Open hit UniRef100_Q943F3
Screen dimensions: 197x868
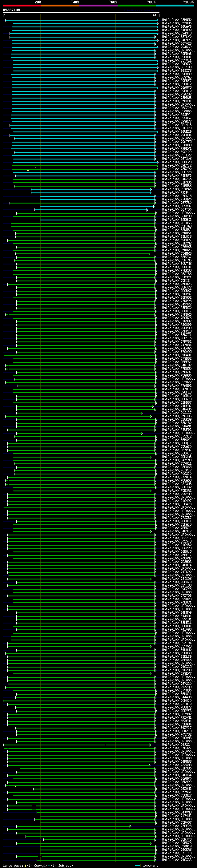177,33
